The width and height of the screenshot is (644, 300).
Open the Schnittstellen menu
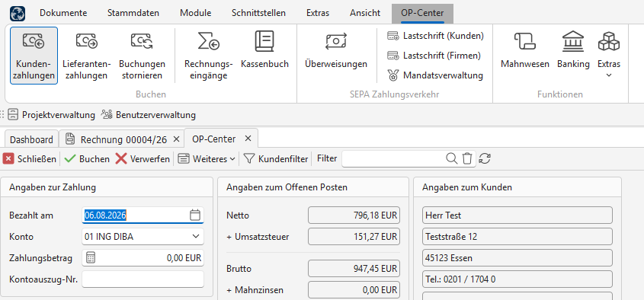tap(258, 13)
